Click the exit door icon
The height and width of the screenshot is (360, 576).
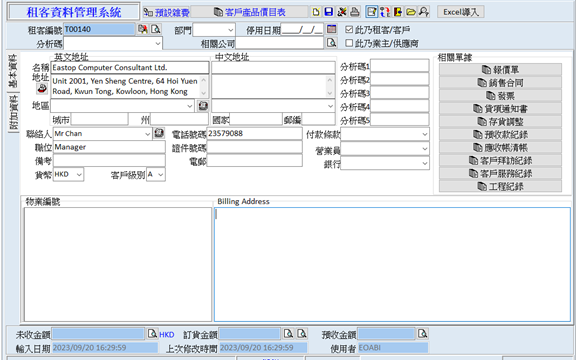tap(398, 12)
